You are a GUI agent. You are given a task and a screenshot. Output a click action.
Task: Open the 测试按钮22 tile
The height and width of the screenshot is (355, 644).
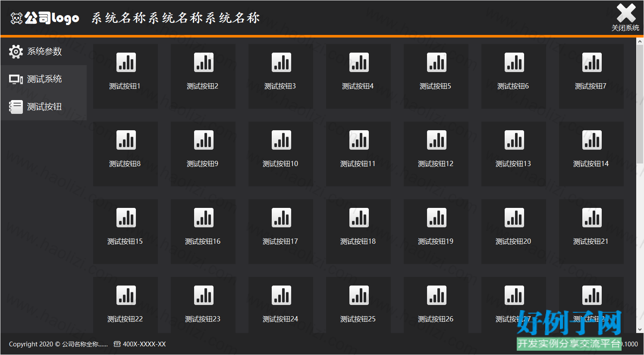126,305
